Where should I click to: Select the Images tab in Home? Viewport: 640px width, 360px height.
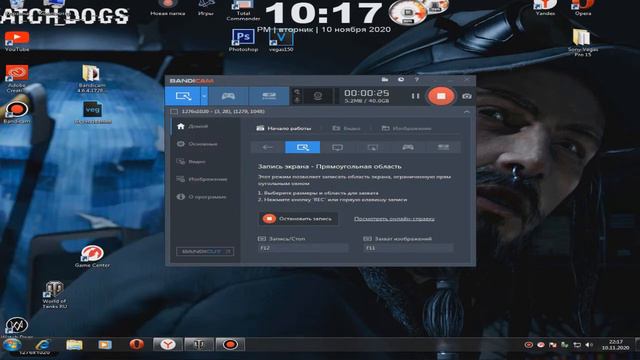[x=406, y=128]
